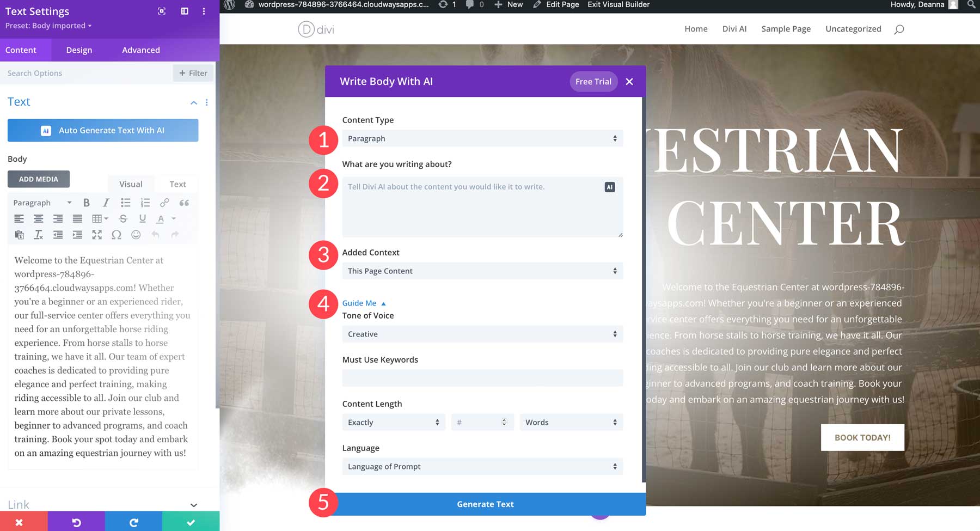980x531 pixels.
Task: Click the Bold formatting icon
Action: [86, 203]
